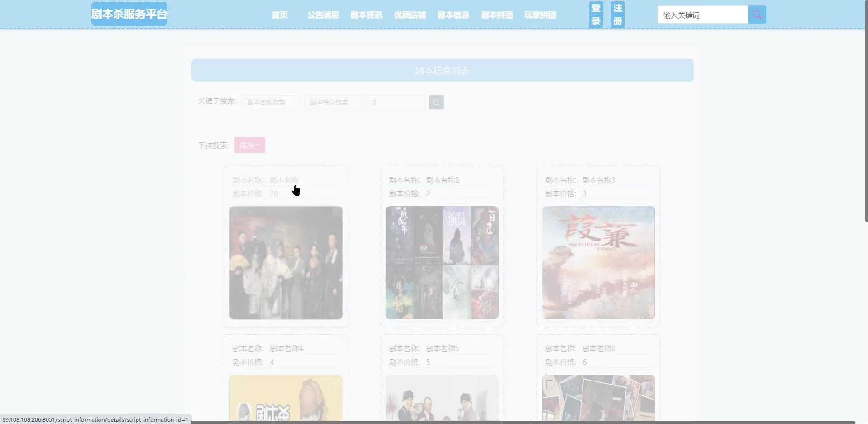Click the 剧本名称6 title text

598,348
